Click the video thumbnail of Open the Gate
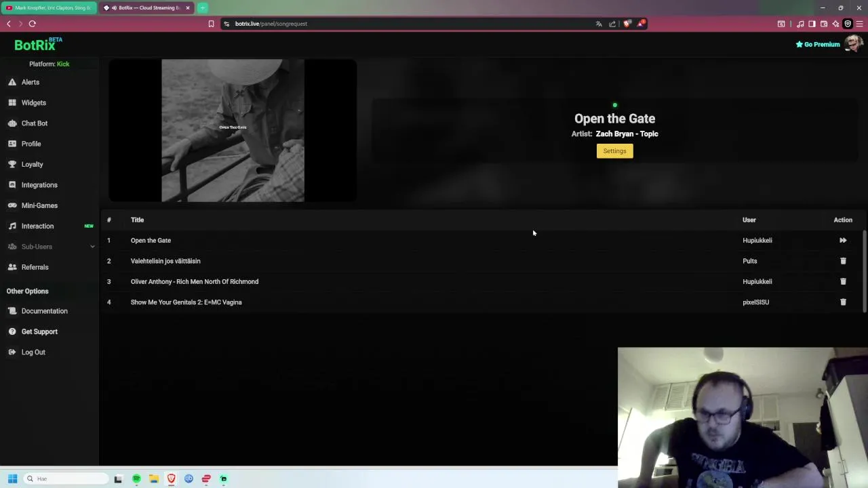Viewport: 868px width, 488px height. (233, 131)
